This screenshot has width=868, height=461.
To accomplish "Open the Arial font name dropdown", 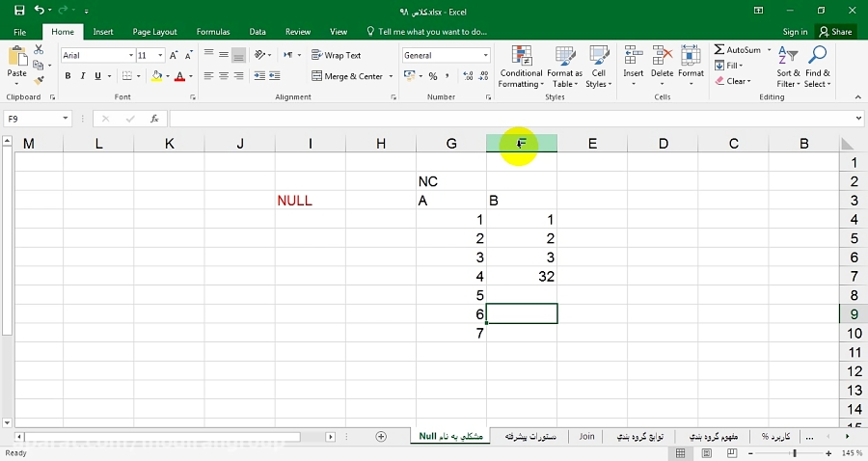I will click(129, 56).
